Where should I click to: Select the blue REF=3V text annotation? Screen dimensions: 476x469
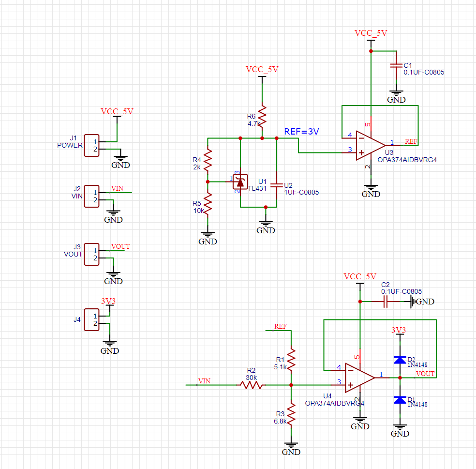(x=302, y=132)
